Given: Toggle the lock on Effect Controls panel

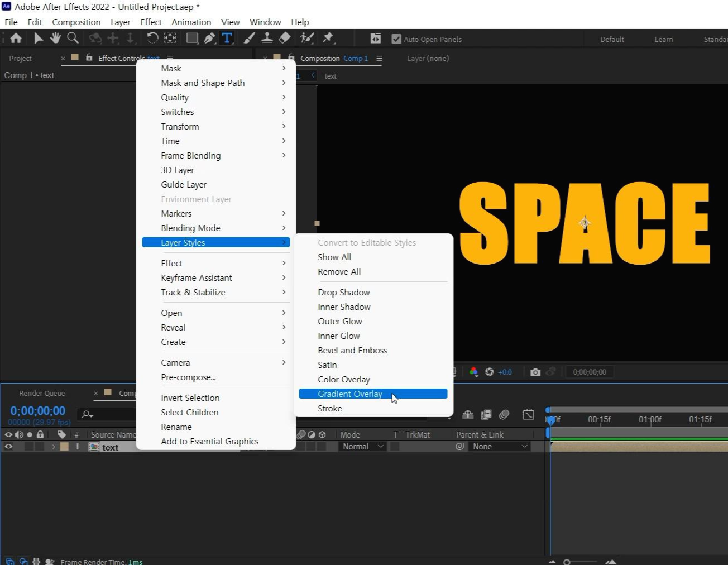Looking at the screenshot, I should click(89, 58).
